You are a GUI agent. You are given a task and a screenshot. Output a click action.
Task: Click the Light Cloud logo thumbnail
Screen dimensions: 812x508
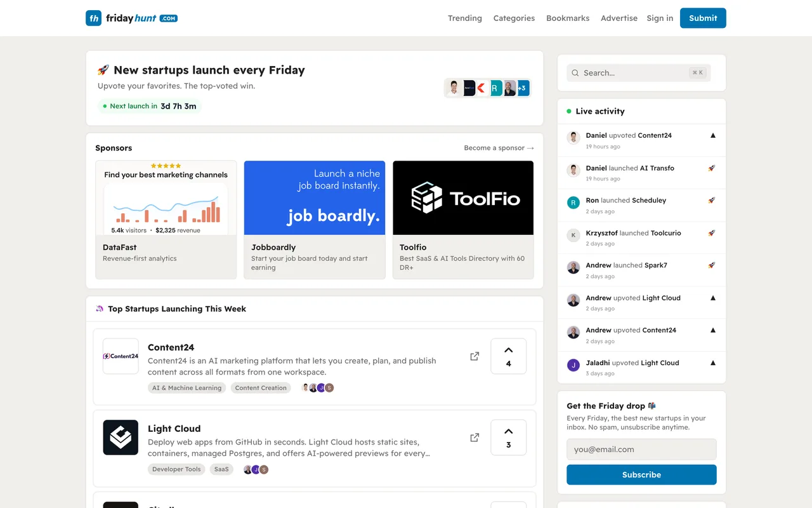coord(121,438)
